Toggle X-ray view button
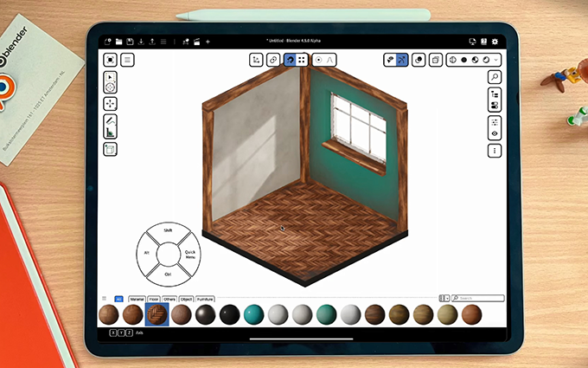The height and width of the screenshot is (368, 588). click(436, 60)
